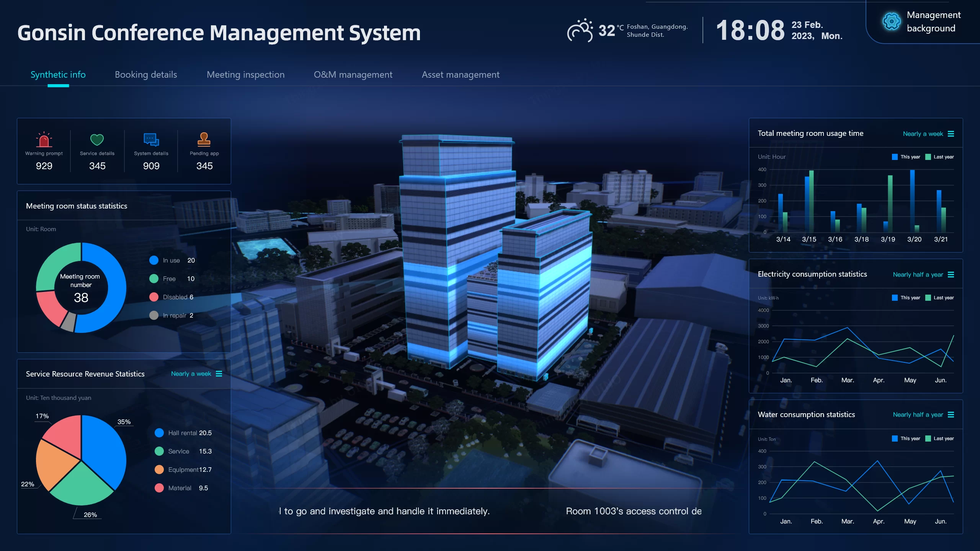
Task: Click the blue 35% slice of the revenue pie
Action: click(103, 450)
